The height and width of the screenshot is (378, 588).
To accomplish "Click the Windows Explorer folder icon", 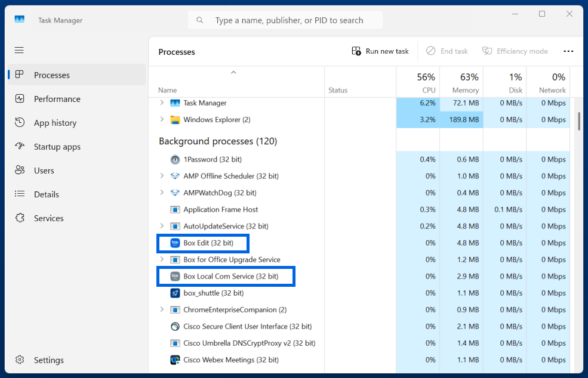I will (x=175, y=120).
